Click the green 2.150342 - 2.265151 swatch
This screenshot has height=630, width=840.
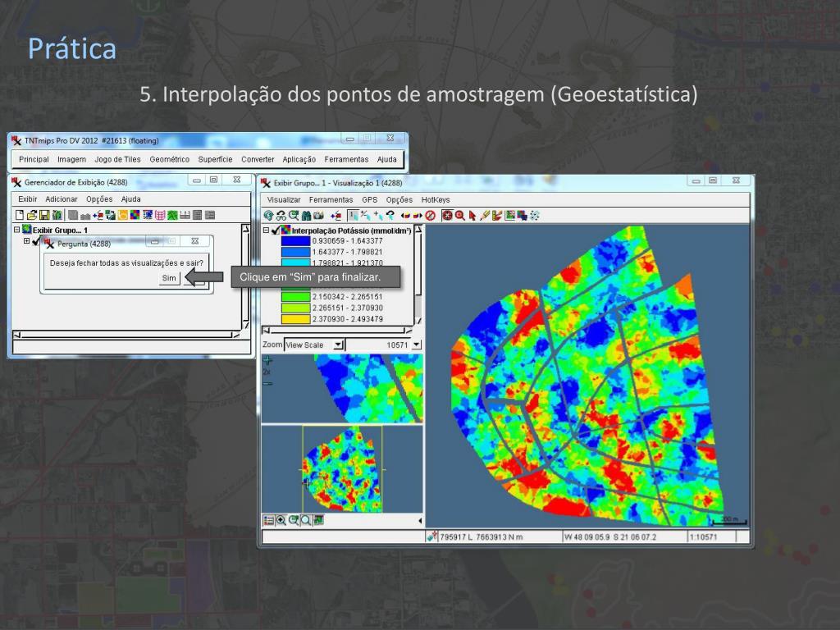(295, 297)
